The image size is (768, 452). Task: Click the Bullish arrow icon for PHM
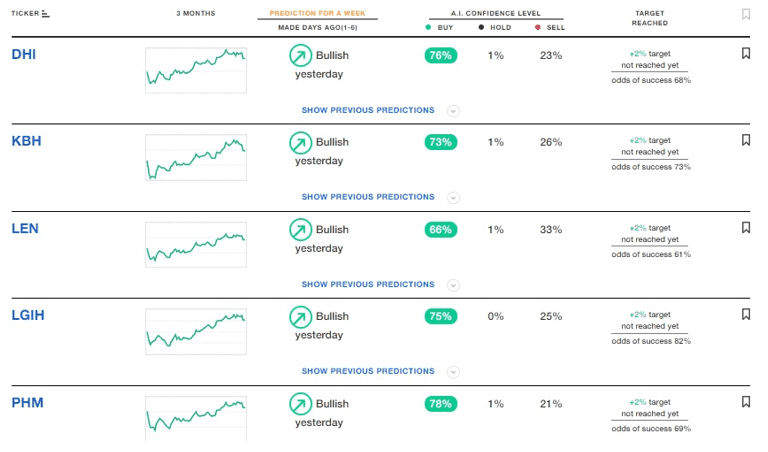(300, 404)
